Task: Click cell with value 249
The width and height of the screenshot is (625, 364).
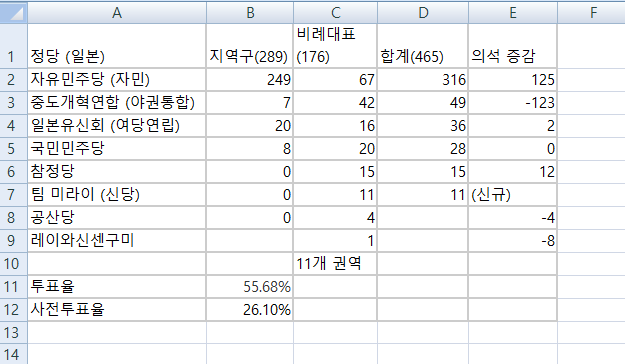Action: [x=250, y=80]
